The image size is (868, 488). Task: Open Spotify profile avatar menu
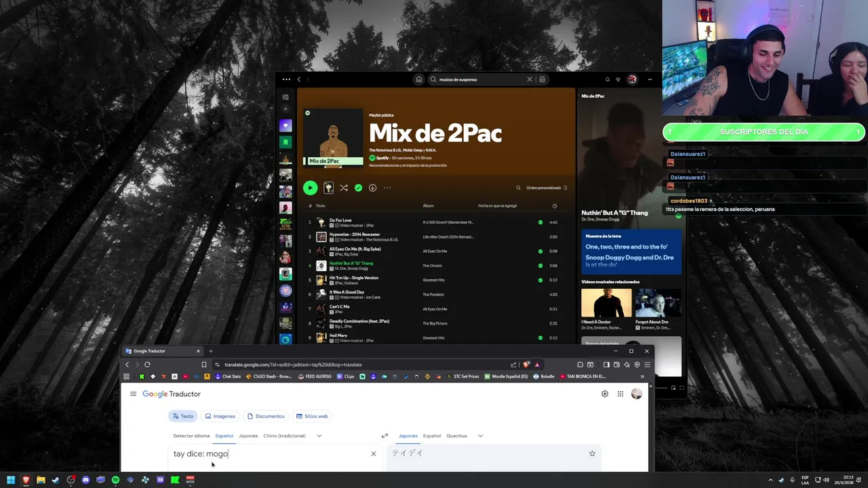(632, 79)
